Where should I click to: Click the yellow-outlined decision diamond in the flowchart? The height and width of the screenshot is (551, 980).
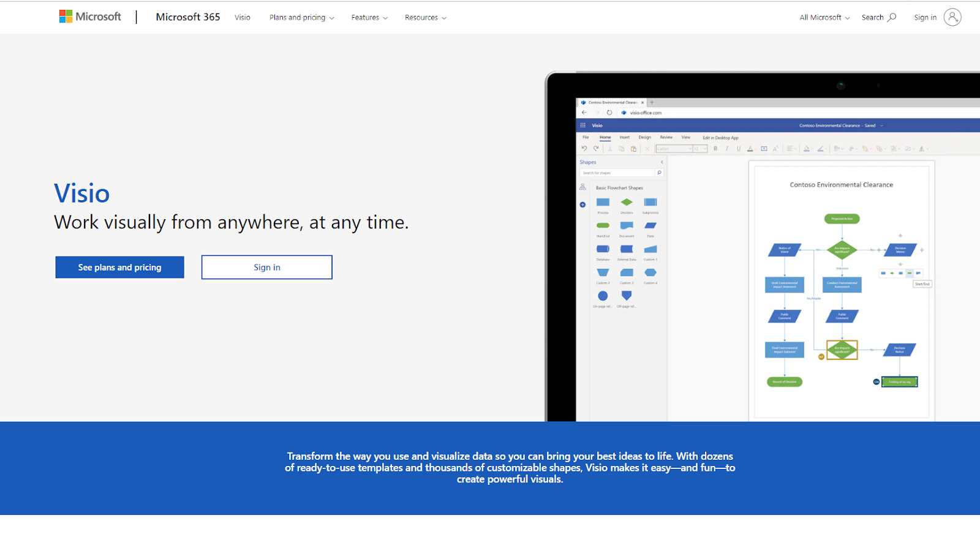coord(842,350)
